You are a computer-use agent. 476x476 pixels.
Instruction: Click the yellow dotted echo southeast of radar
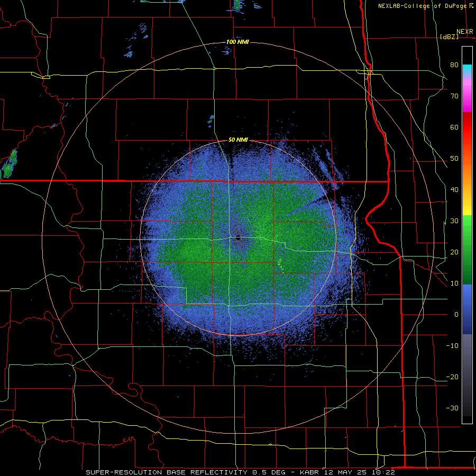coord(281,266)
